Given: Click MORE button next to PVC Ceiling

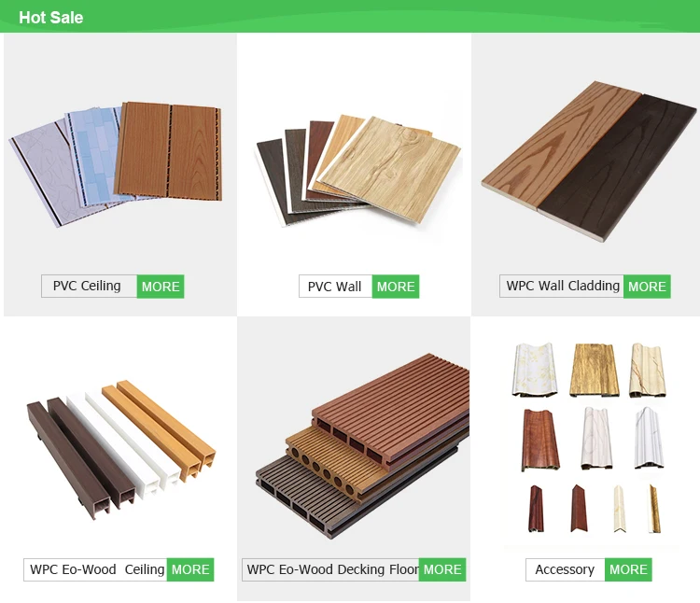Looking at the screenshot, I should 161,287.
